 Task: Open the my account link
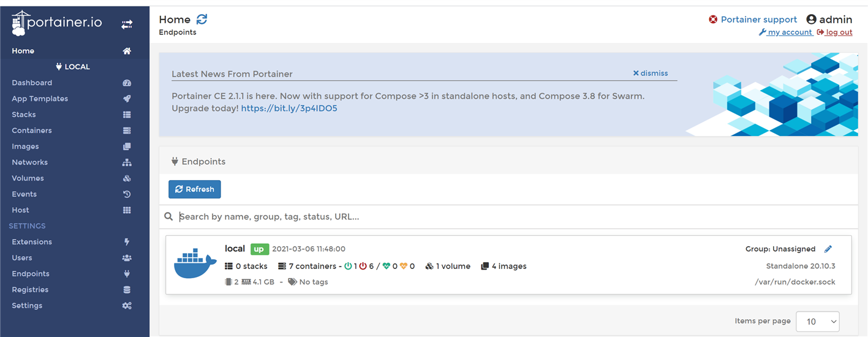tap(786, 32)
